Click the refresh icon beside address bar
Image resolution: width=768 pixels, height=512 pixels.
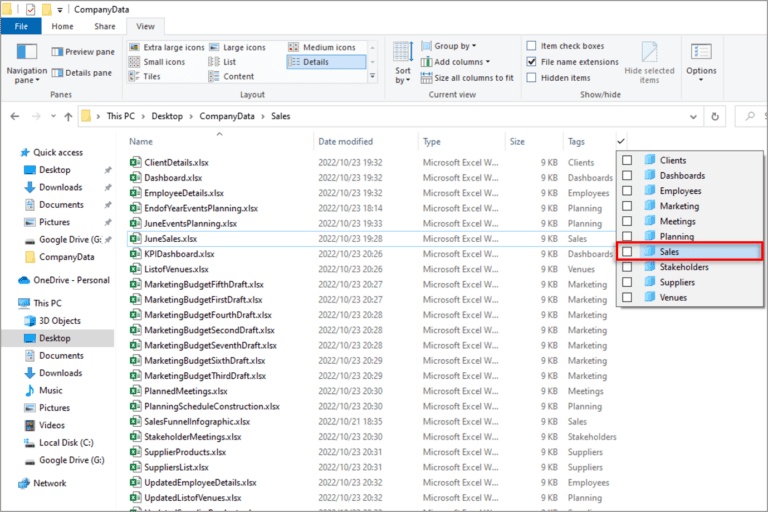point(715,116)
